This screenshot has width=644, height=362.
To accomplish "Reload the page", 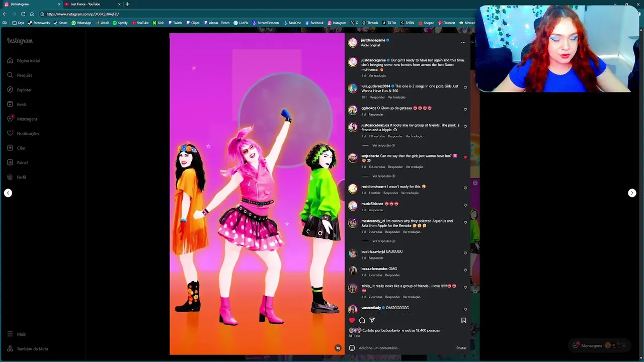I will pos(23,14).
